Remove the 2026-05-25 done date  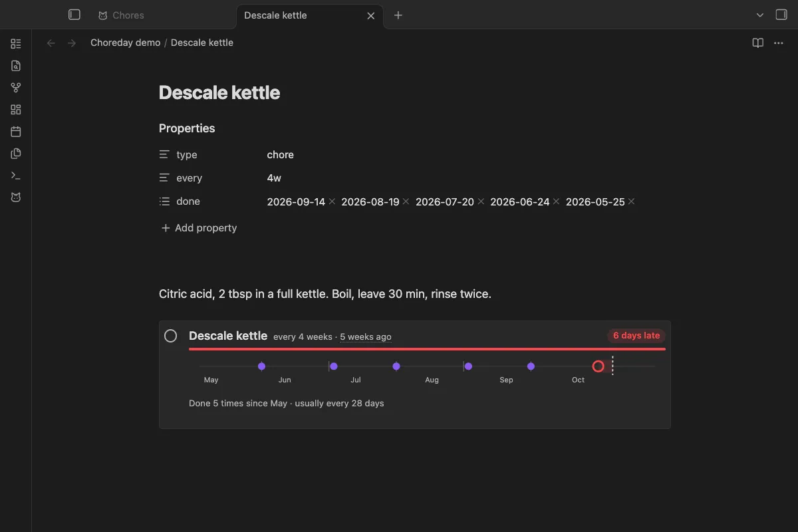(631, 201)
